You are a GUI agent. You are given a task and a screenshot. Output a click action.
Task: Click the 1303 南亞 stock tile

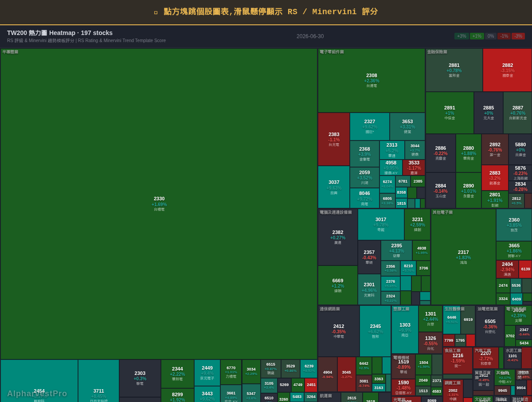click(405, 329)
